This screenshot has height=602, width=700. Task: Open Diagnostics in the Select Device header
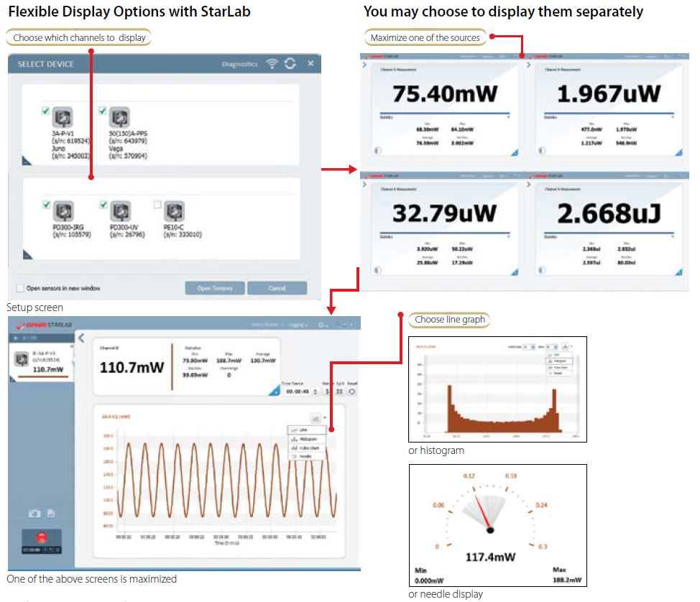240,64
